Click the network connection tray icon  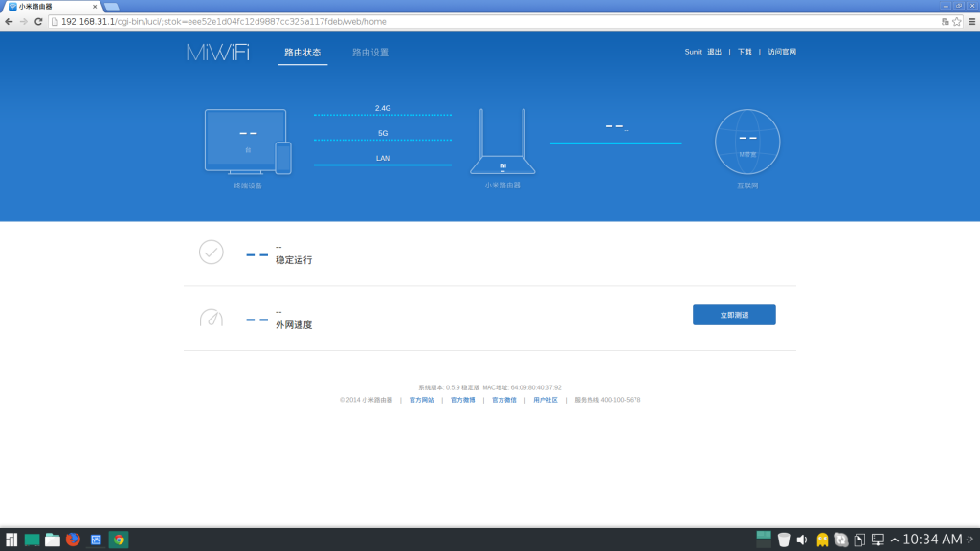[x=879, y=540]
